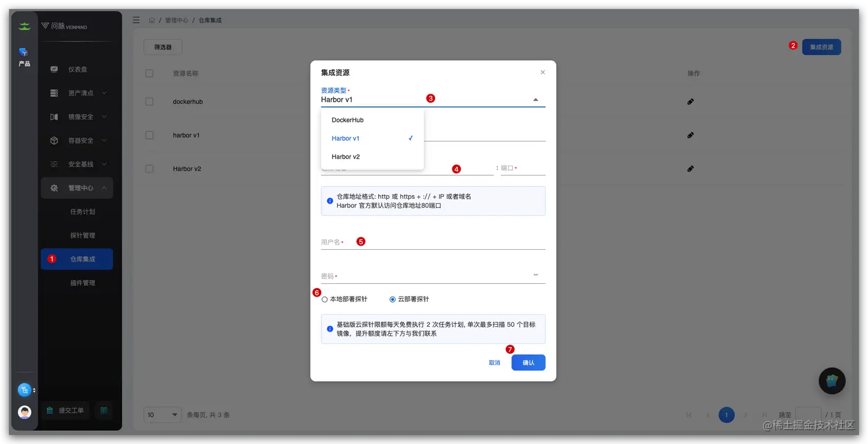Image resolution: width=868 pixels, height=444 pixels.
Task: Focus the 密码 password field
Action: [x=433, y=276]
